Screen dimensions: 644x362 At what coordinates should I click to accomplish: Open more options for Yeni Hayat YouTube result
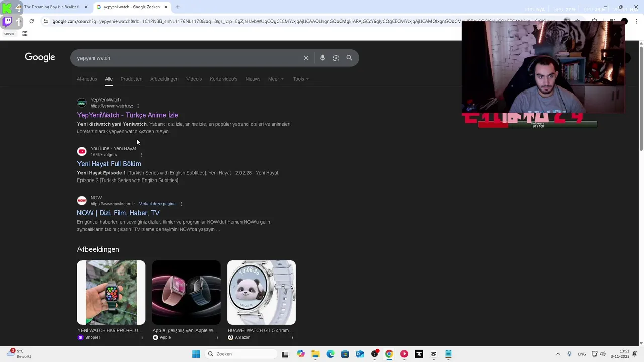coord(141,155)
